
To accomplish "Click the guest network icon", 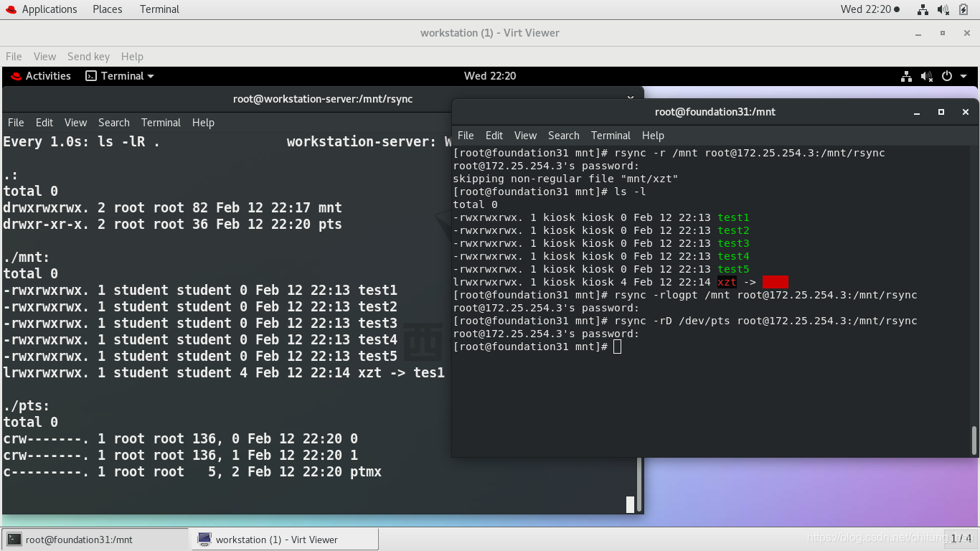I will (x=907, y=76).
